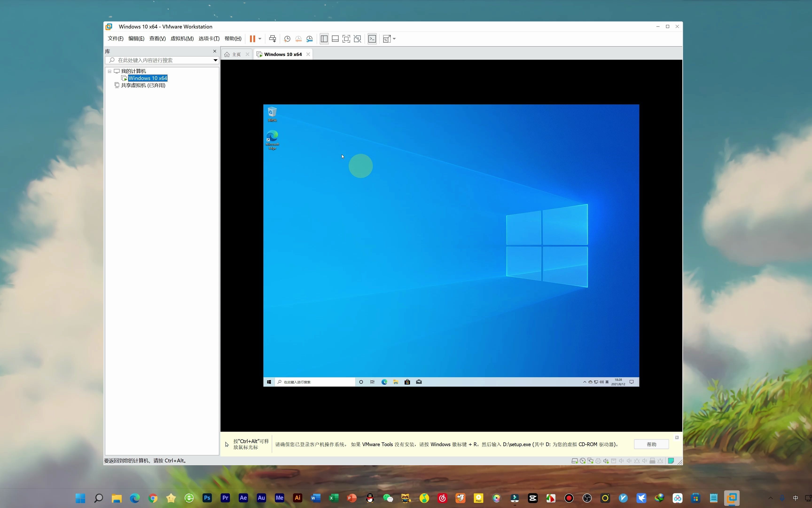Open the snapshot manager with wrench icon

point(309,39)
